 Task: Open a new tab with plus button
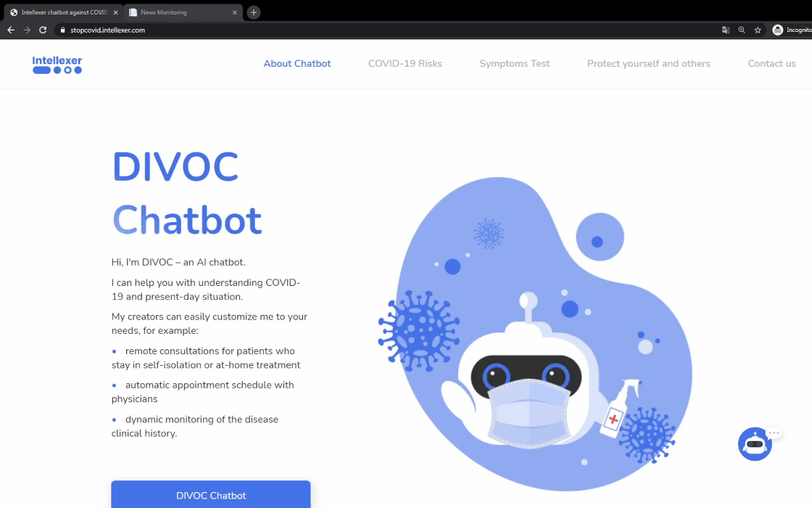(253, 12)
